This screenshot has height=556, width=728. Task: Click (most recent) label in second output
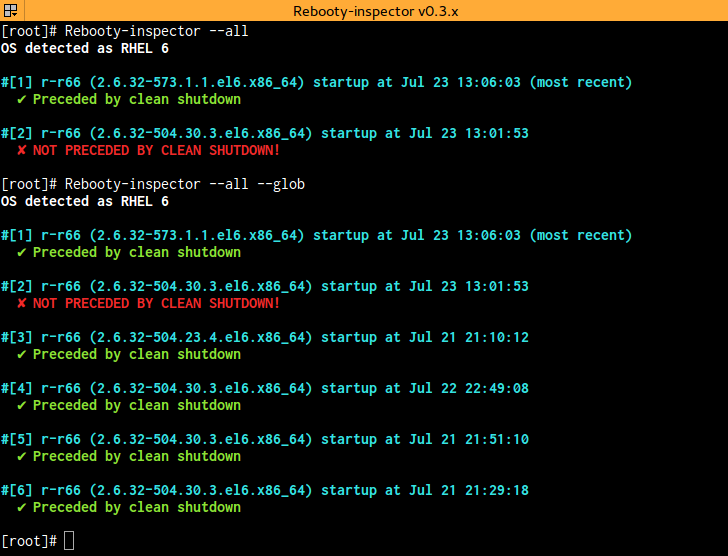coord(581,236)
